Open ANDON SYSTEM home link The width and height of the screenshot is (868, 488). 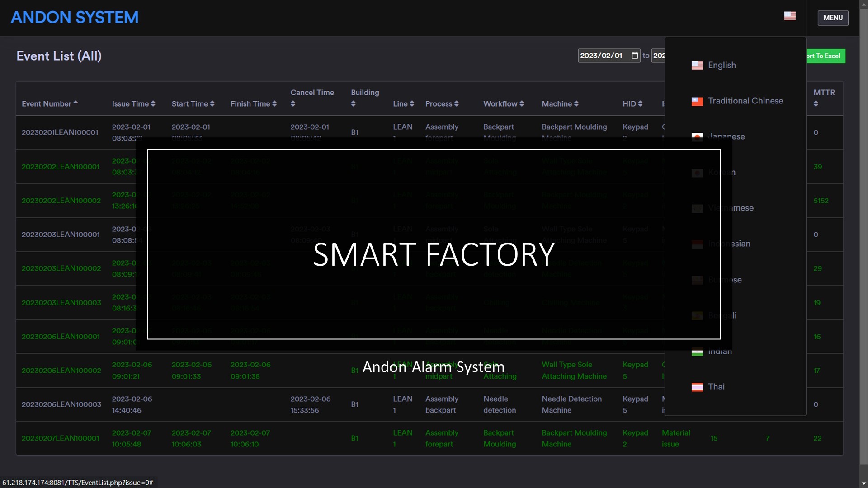(75, 18)
